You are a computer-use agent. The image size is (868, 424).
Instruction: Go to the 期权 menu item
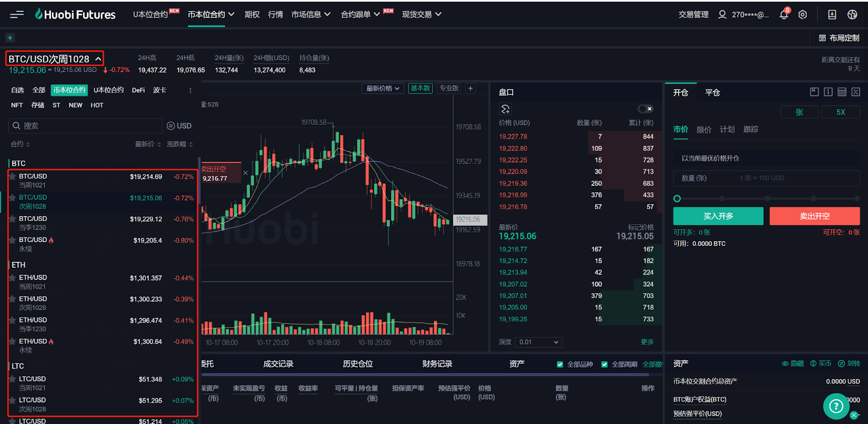(x=252, y=15)
